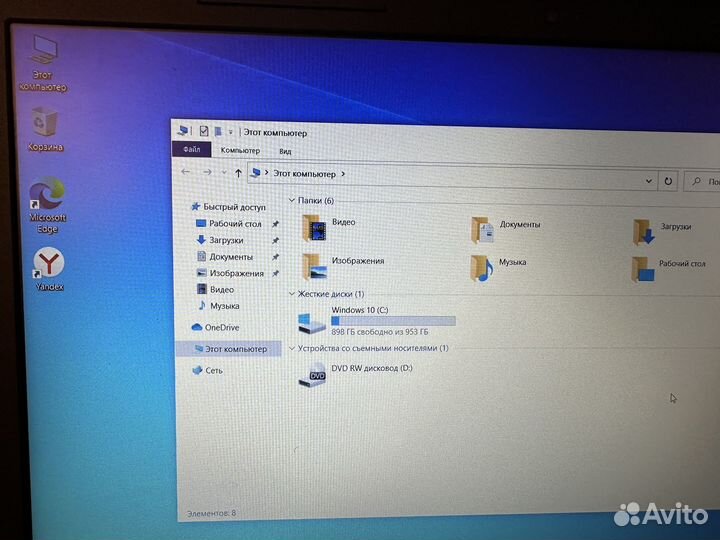This screenshot has height=540, width=720.
Task: Collapse the Устройства со съемными носителями group
Action: click(x=292, y=349)
